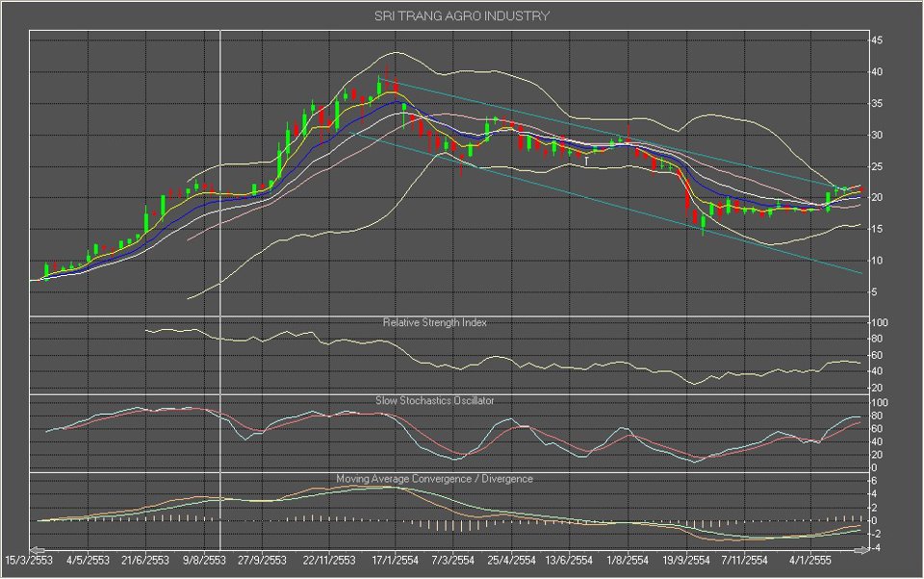This screenshot has height=579, width=924.
Task: Click the 35 value on the price axis
Action: pos(877,104)
